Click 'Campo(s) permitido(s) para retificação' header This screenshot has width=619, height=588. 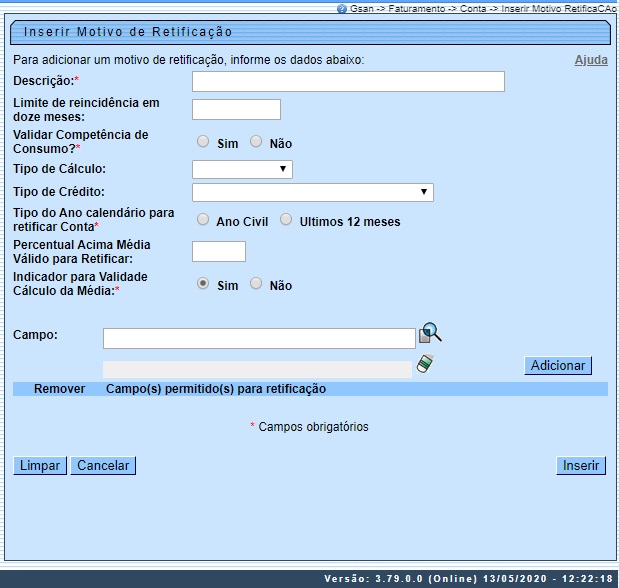pos(216,389)
